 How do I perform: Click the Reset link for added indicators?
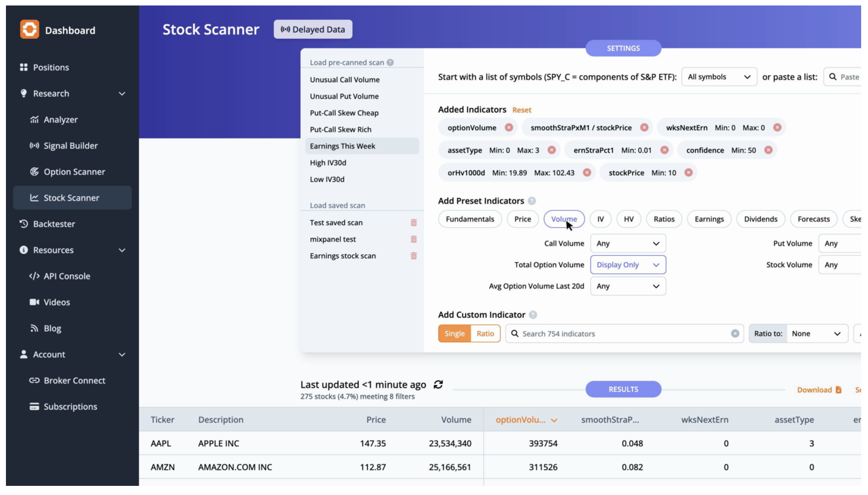click(x=521, y=110)
